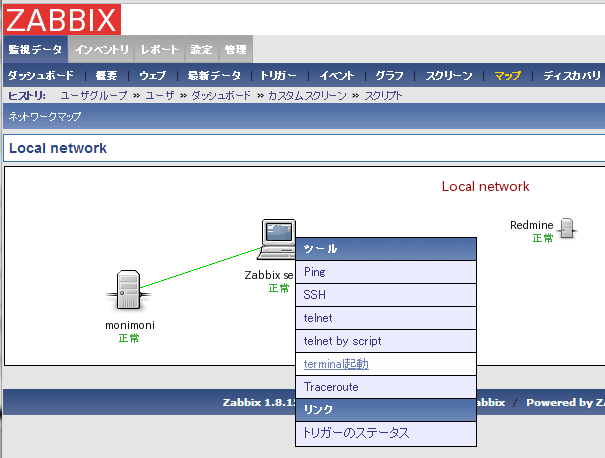Open ダッシュボード history breadcrumb link
Image resolution: width=605 pixels, height=458 pixels.
(221, 95)
